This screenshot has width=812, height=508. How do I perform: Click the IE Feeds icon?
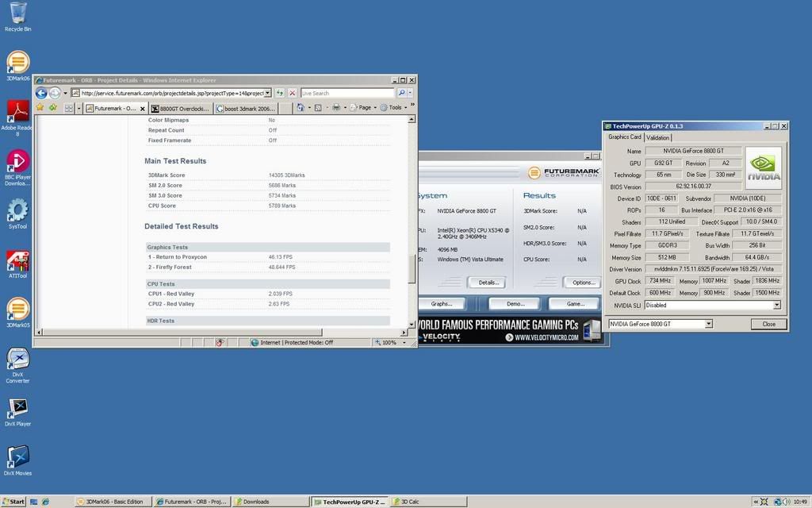318,108
